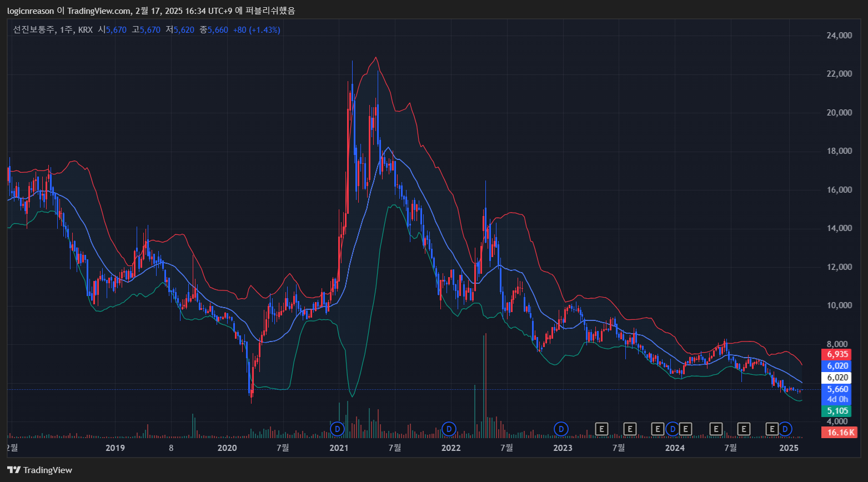Click the 7월 label between 2021 and 2022

pos(395,448)
